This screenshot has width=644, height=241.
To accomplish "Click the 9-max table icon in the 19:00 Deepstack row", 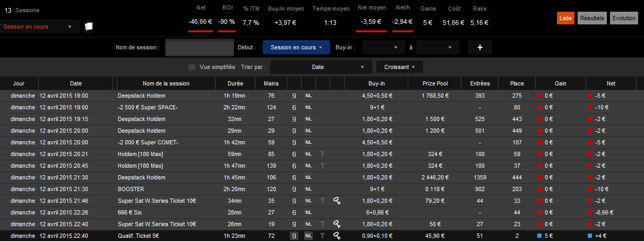I will (x=294, y=96).
